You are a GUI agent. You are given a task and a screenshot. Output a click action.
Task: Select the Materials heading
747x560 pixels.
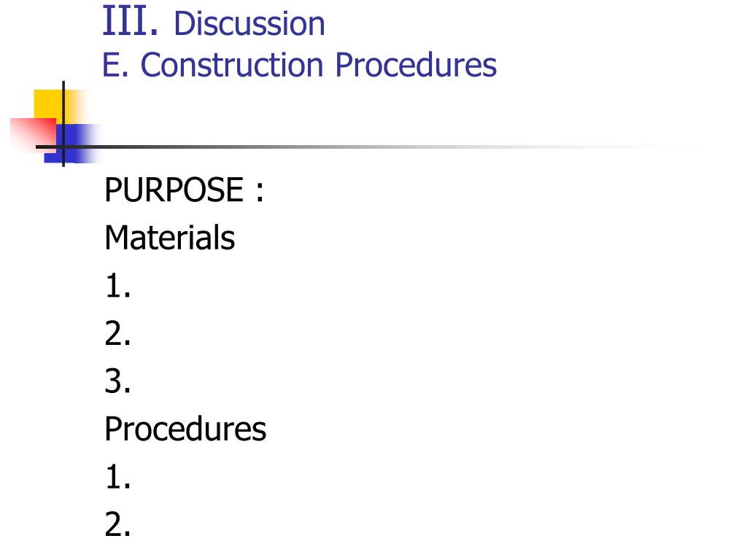tap(169, 237)
